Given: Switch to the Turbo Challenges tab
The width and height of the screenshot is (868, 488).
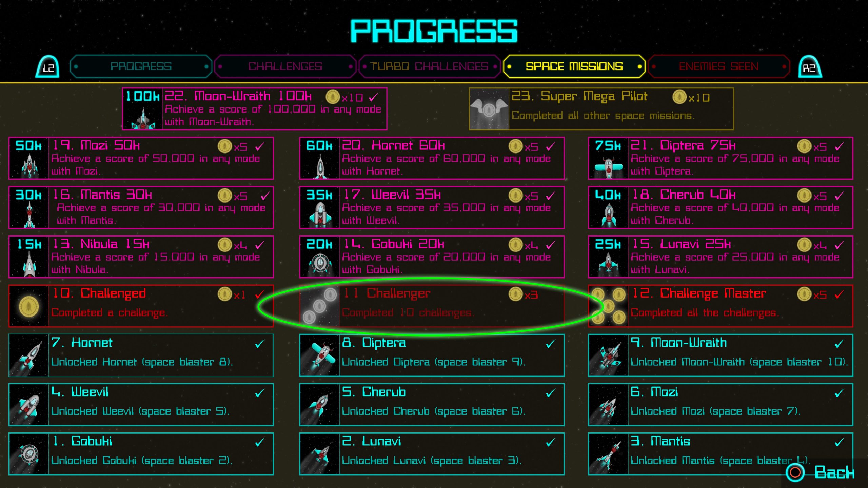Looking at the screenshot, I should point(430,66).
